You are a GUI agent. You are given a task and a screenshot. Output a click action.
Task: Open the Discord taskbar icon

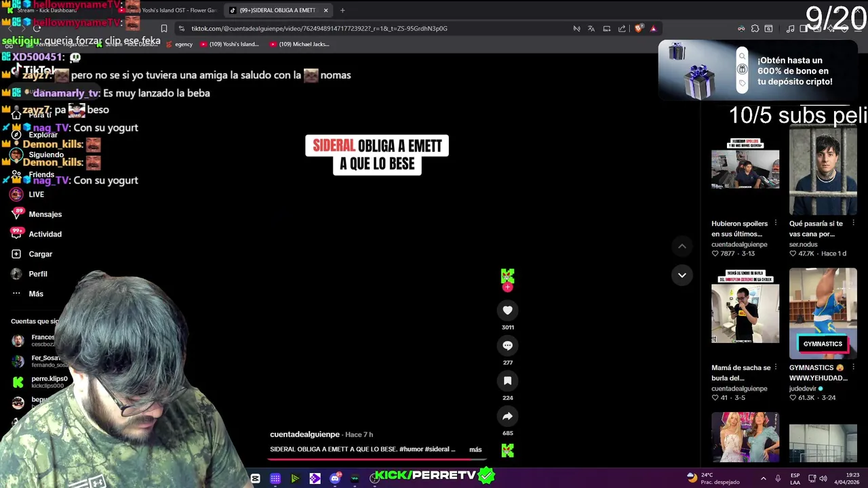(334, 479)
